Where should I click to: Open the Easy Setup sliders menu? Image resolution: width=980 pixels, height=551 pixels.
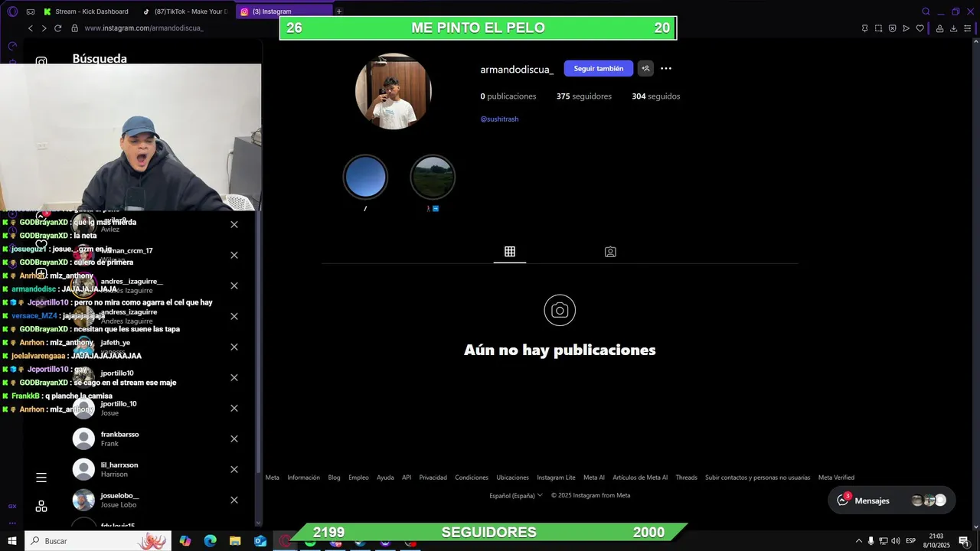969,28
